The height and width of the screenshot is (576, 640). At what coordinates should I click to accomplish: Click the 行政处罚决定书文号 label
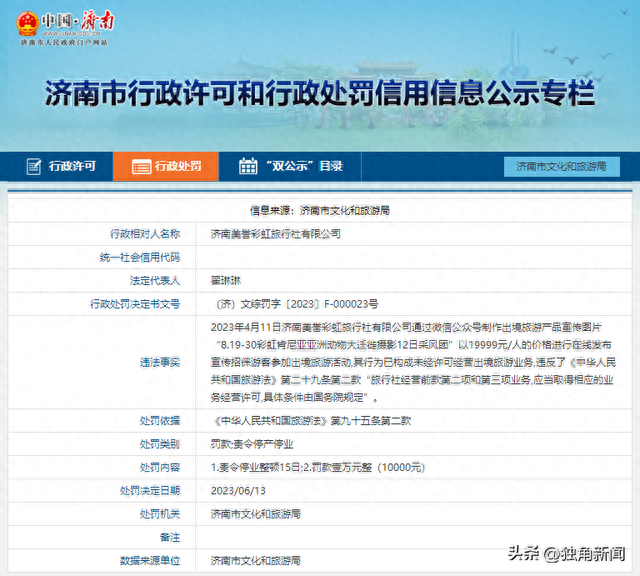135,304
